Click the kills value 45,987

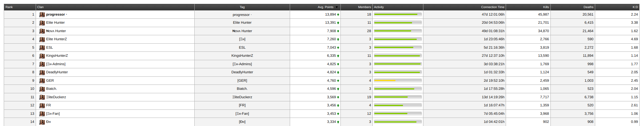[x=544, y=14]
